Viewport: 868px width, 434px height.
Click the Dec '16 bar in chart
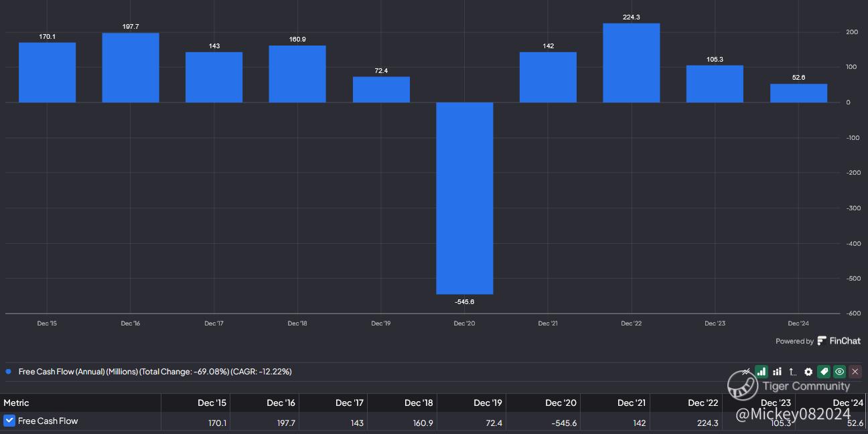pos(131,68)
